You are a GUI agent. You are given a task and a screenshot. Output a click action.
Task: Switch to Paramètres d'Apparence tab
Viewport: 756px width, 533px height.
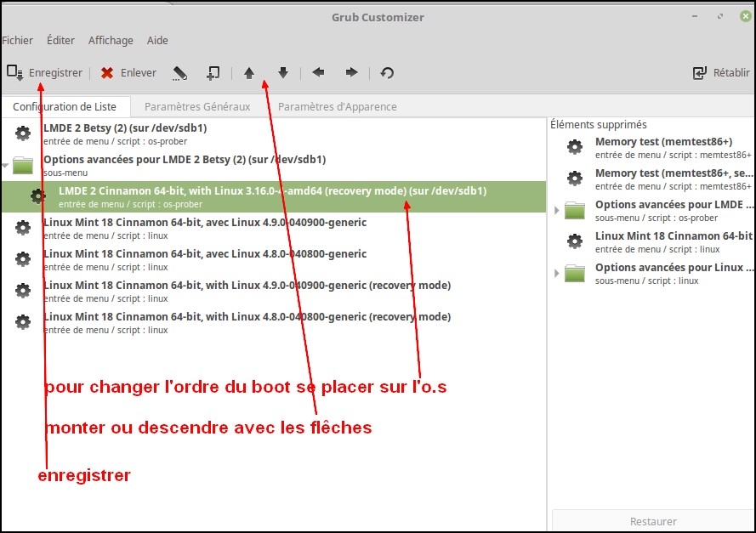(337, 106)
